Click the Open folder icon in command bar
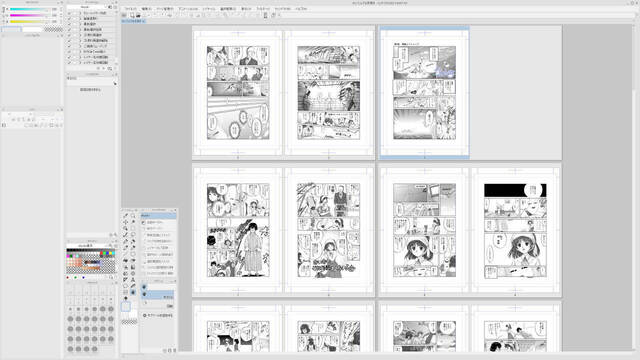The image size is (640, 360). 138,15
